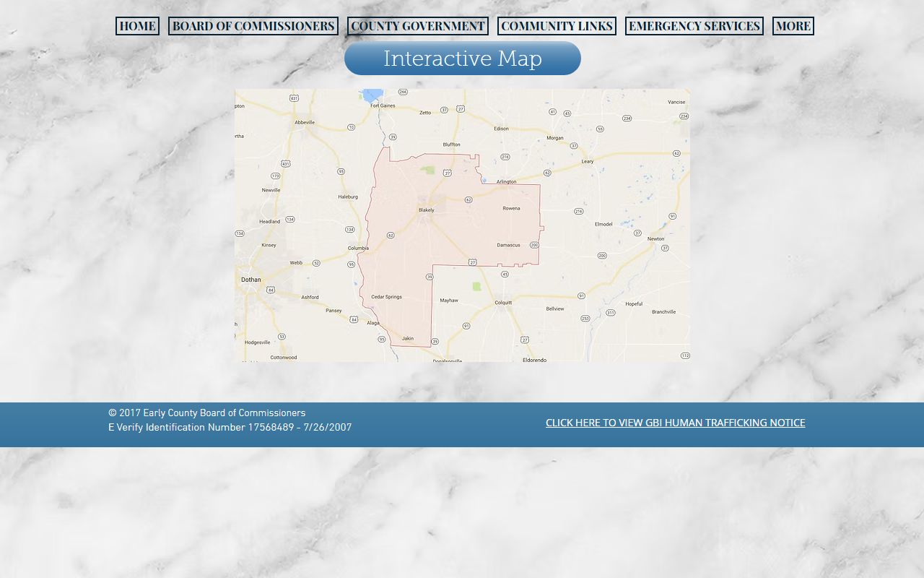Image resolution: width=924 pixels, height=578 pixels.
Task: Click Alaga label on the map
Action: [x=373, y=323]
